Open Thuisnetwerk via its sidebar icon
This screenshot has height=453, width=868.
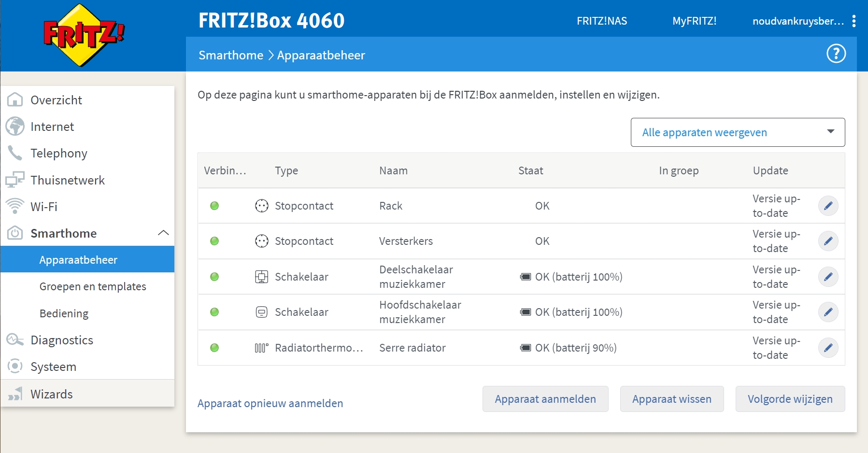[x=15, y=180]
